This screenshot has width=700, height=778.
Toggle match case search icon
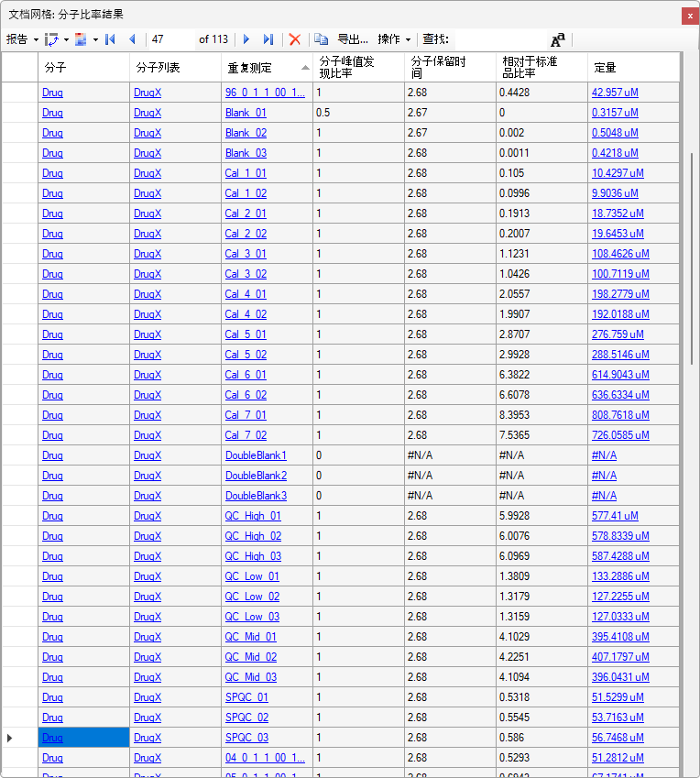point(558,39)
